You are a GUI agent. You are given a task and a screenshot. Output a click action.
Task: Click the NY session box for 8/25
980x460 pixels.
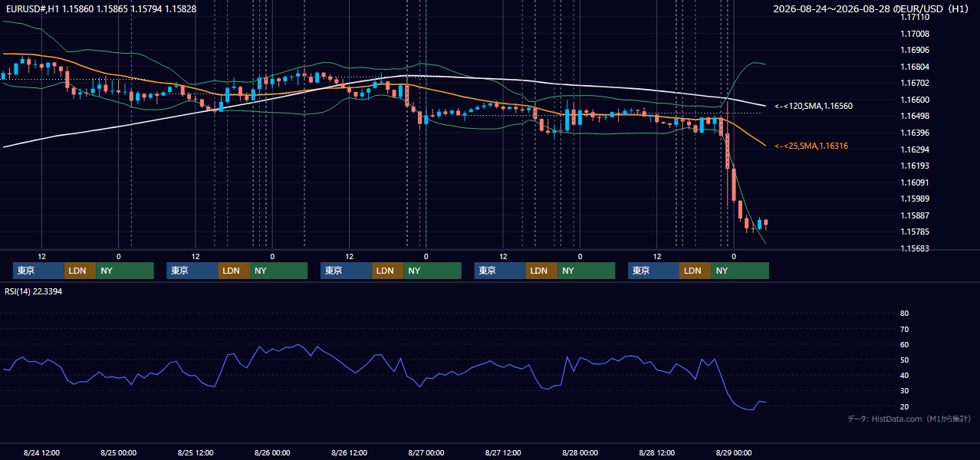[278, 271]
